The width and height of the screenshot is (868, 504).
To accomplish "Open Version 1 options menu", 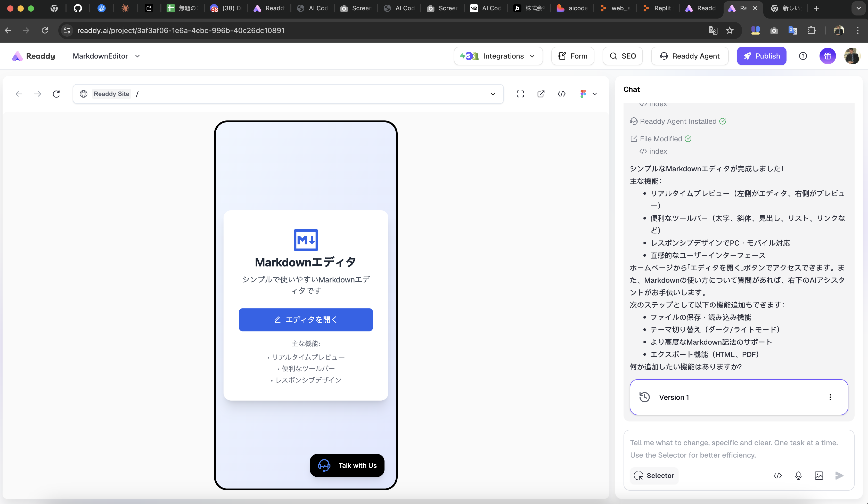I will [830, 397].
